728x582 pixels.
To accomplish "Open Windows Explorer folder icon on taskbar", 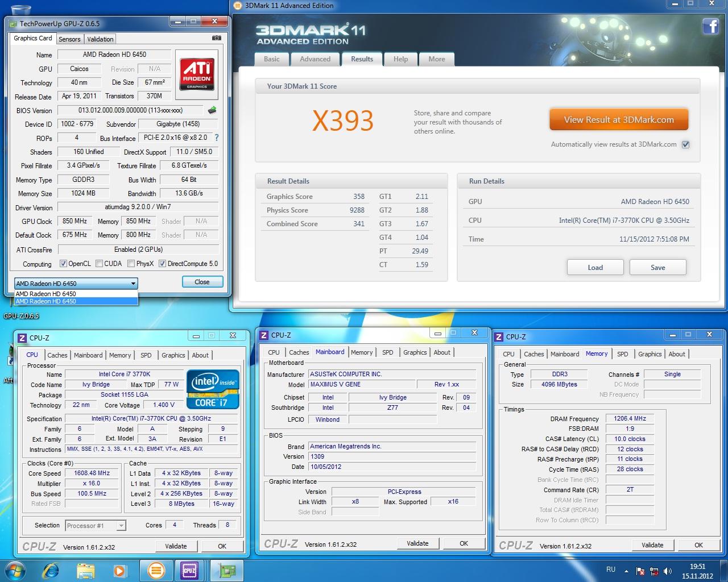I will point(85,570).
